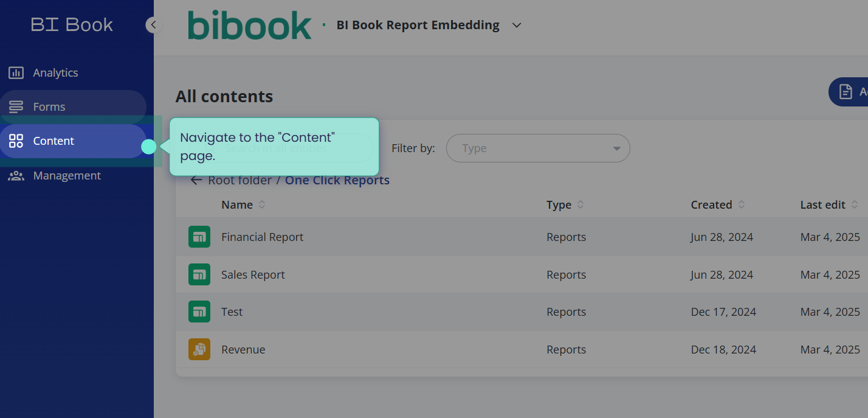Click the Revenue orange icon
The width and height of the screenshot is (868, 418).
point(199,349)
